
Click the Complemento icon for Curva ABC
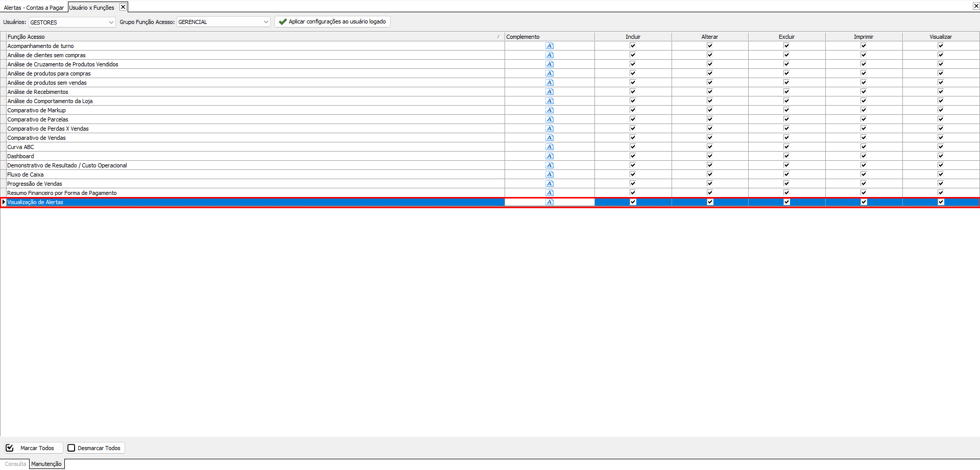coord(549,147)
